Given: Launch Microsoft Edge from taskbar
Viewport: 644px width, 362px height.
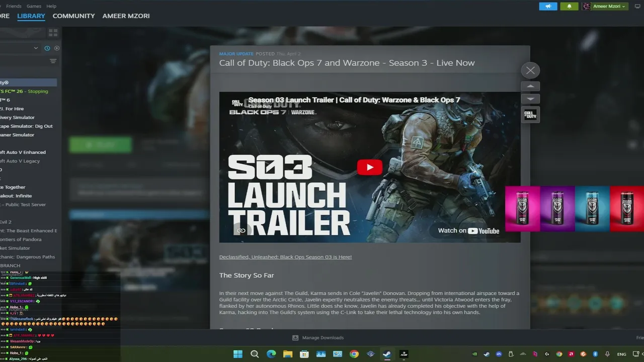Looking at the screenshot, I should pyautogui.click(x=271, y=354).
